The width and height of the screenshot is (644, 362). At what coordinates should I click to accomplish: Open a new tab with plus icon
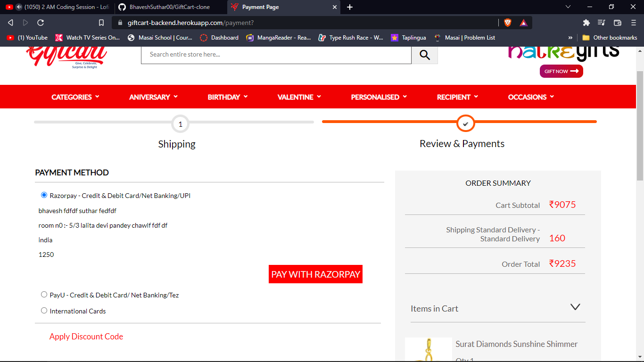[350, 7]
